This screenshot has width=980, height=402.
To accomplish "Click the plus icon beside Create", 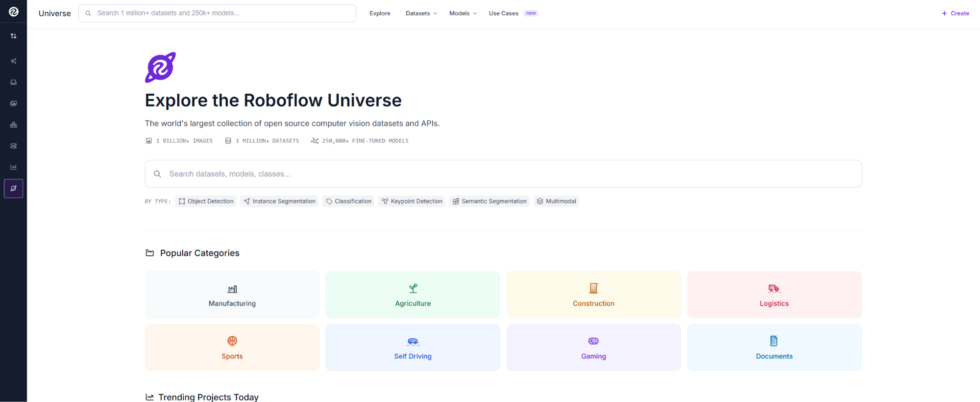I will pyautogui.click(x=944, y=13).
